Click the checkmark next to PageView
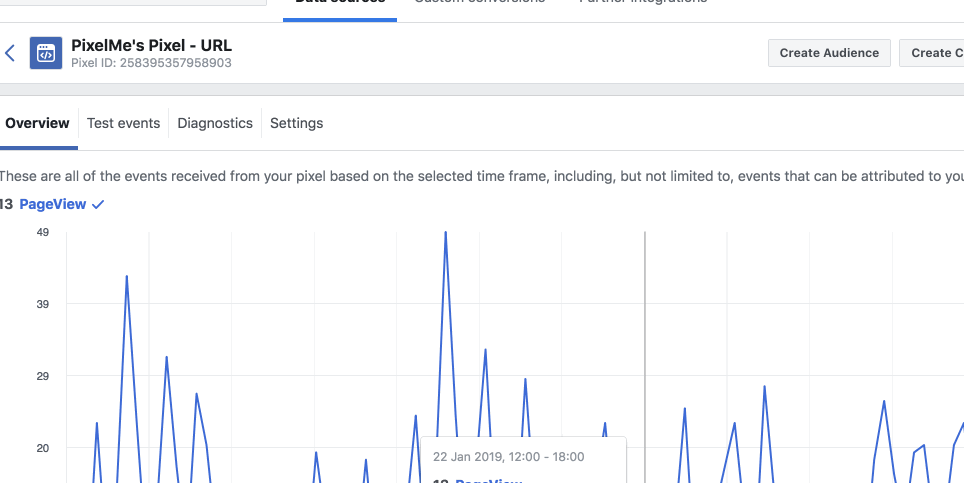 98,205
